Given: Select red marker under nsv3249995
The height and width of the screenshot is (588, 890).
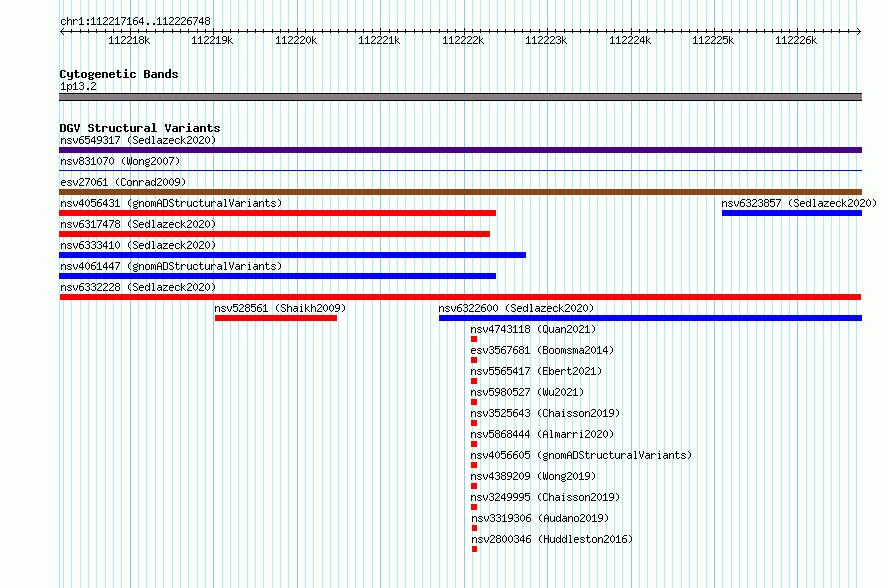Looking at the screenshot, I should click(474, 507).
